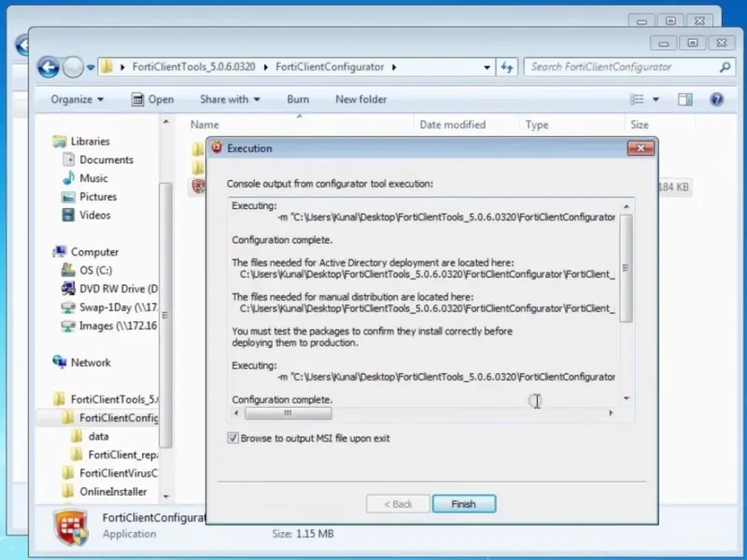Close the Execution dialog
This screenshot has width=747, height=560.
(641, 148)
